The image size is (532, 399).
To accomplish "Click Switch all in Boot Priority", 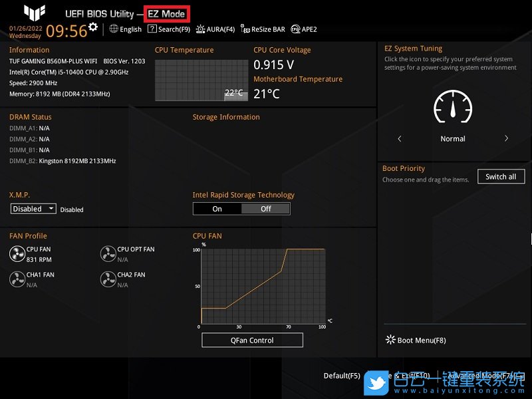I will pyautogui.click(x=501, y=176).
